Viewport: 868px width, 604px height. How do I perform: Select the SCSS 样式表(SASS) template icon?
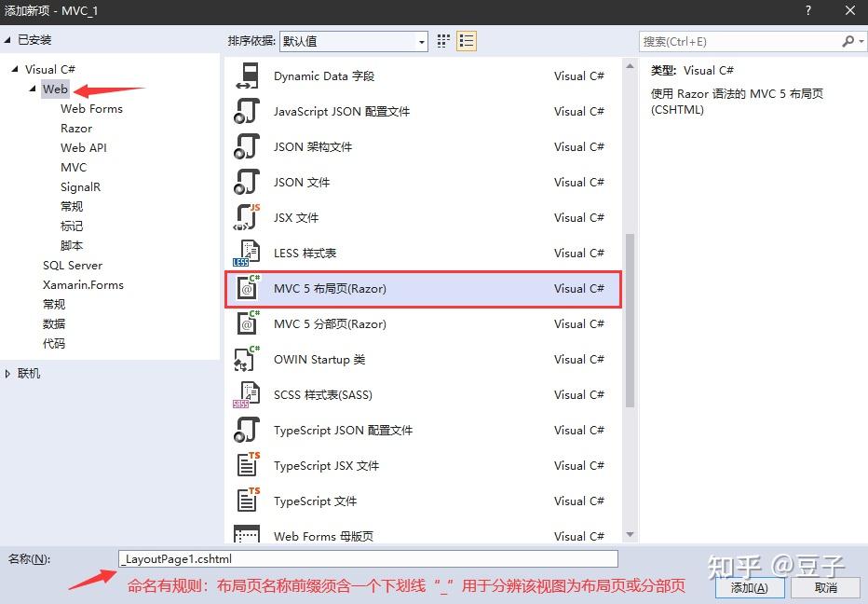(x=247, y=394)
